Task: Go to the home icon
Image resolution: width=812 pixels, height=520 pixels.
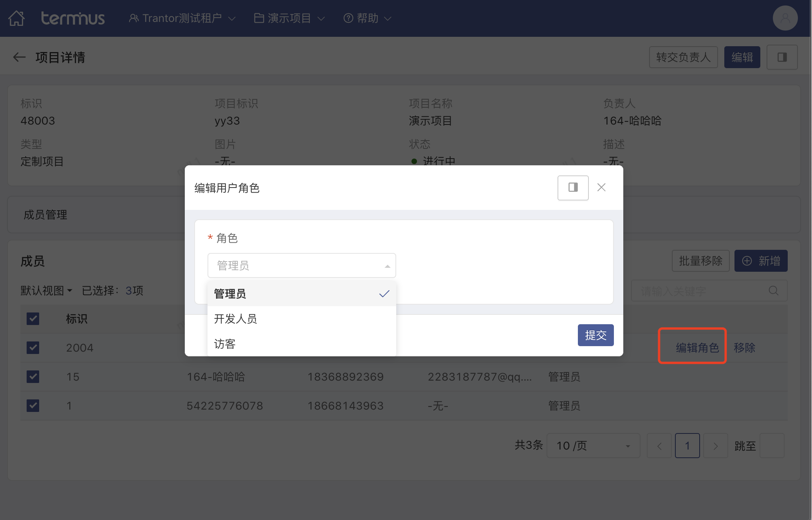Action: 16,18
